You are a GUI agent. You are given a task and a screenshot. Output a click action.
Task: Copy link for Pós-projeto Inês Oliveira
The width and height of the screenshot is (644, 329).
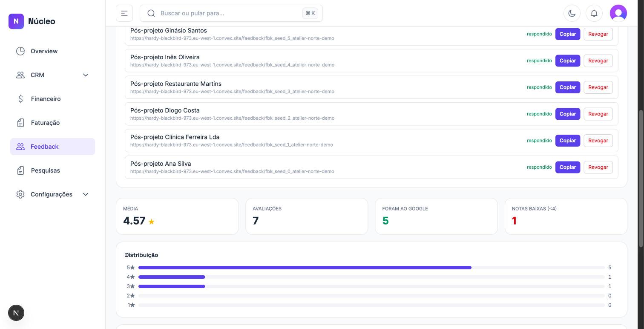point(568,61)
